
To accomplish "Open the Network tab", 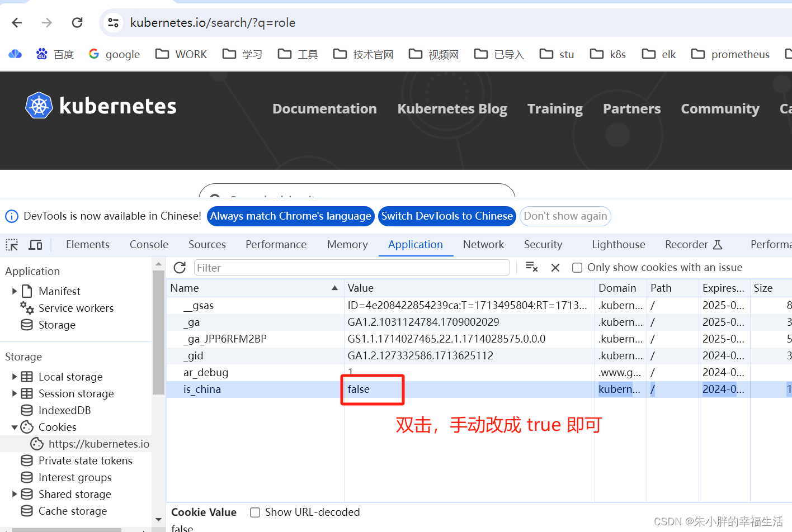I will 483,245.
